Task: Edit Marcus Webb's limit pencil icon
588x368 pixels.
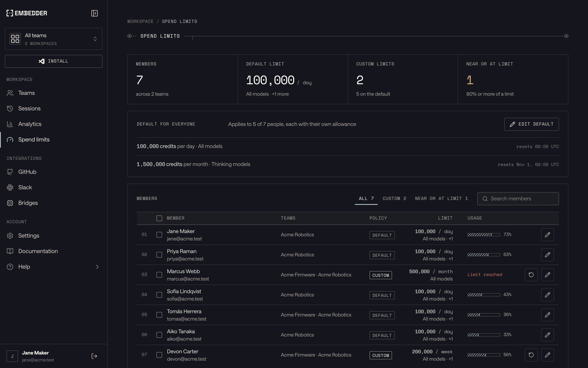Action: (547, 275)
